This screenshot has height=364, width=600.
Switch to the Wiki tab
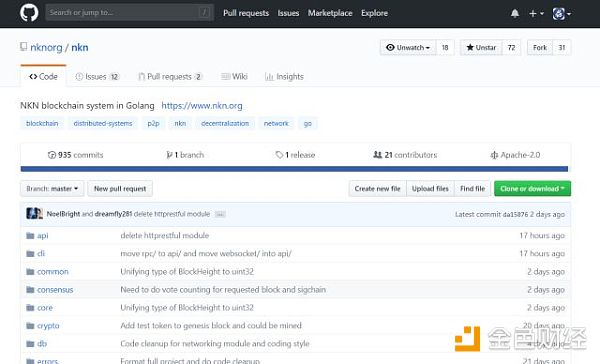tap(235, 77)
